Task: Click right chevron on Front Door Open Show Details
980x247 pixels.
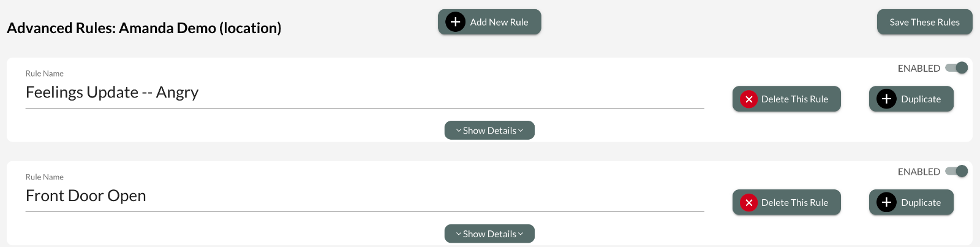Action: pos(521,234)
